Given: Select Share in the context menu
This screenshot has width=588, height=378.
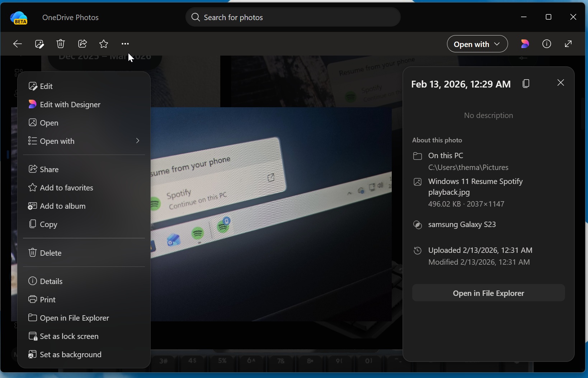Looking at the screenshot, I should click(x=84, y=169).
